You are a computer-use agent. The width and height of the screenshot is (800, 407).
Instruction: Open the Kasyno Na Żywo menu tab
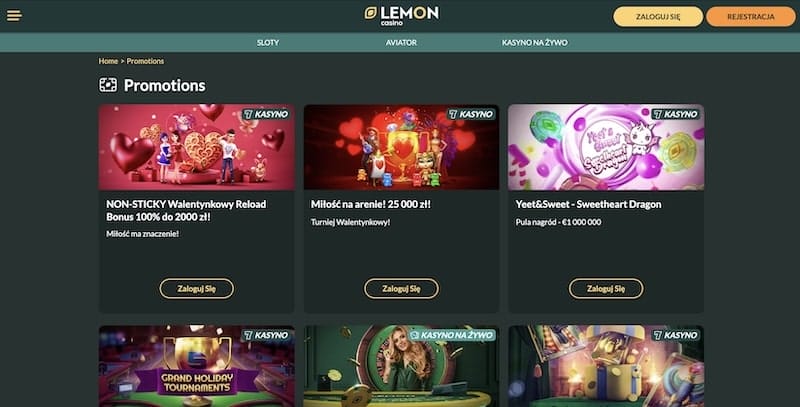coord(535,42)
